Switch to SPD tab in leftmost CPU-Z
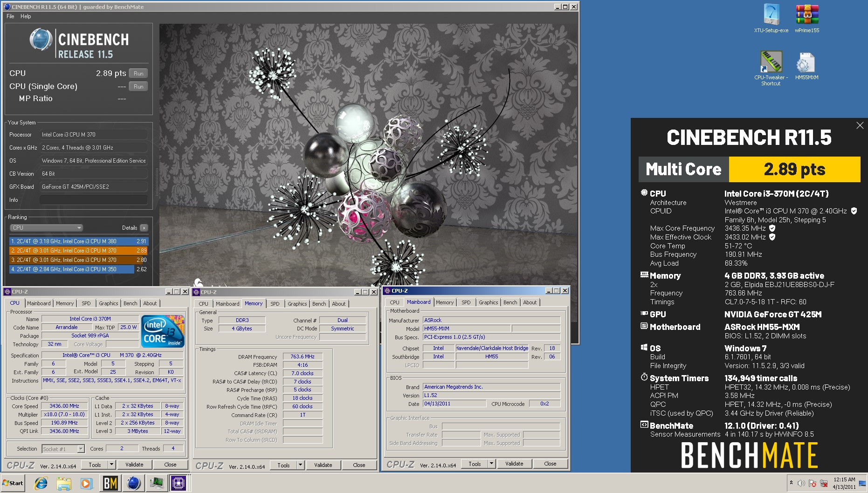This screenshot has height=493, width=868. 86,303
